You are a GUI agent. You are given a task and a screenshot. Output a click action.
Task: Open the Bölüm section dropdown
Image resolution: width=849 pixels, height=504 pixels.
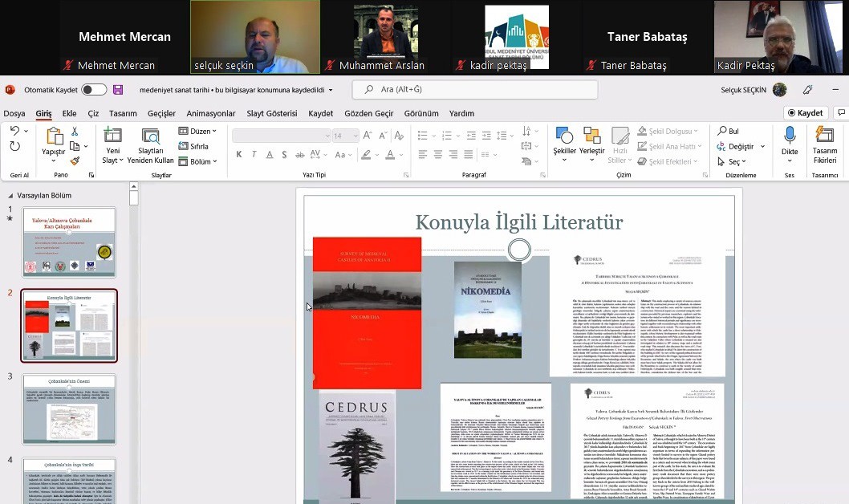coord(197,161)
